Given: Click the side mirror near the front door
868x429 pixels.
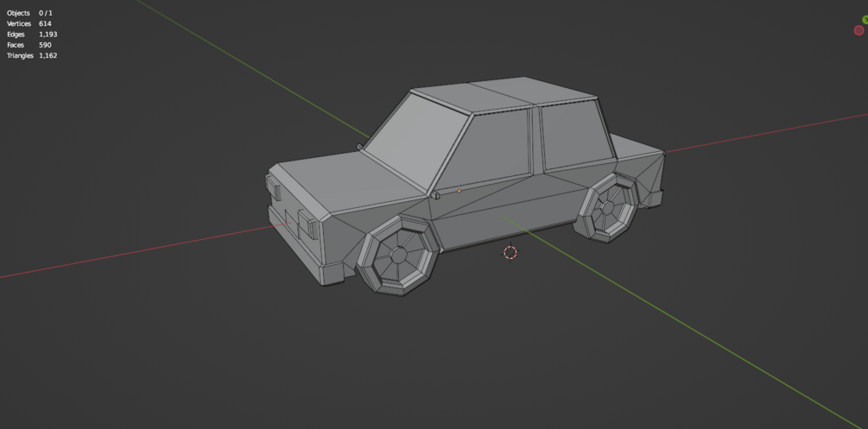Looking at the screenshot, I should coord(435,195).
